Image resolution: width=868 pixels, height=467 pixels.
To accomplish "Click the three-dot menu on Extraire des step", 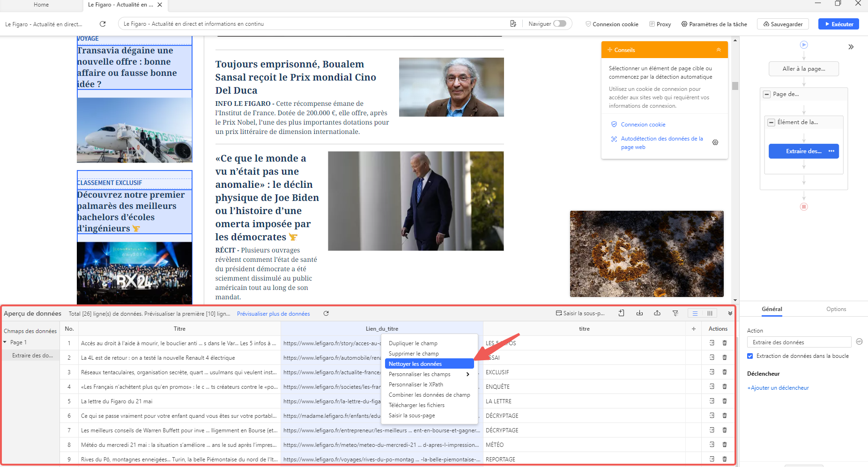I will coord(831,151).
